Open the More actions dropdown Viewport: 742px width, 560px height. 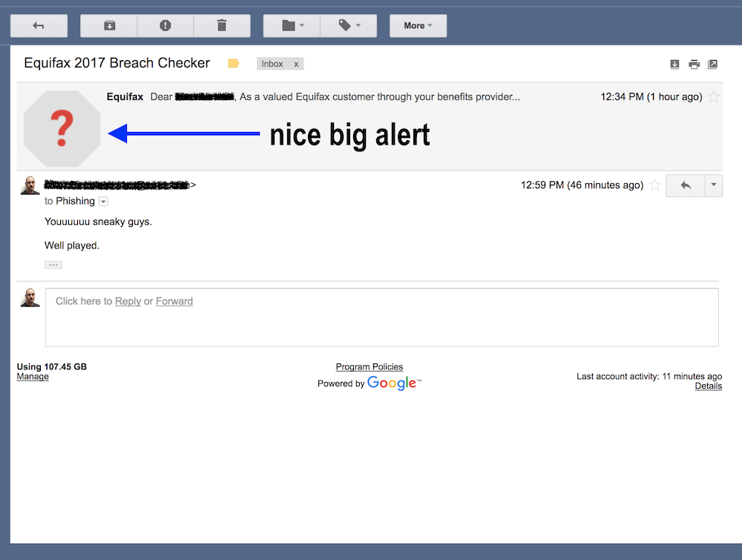tap(418, 25)
